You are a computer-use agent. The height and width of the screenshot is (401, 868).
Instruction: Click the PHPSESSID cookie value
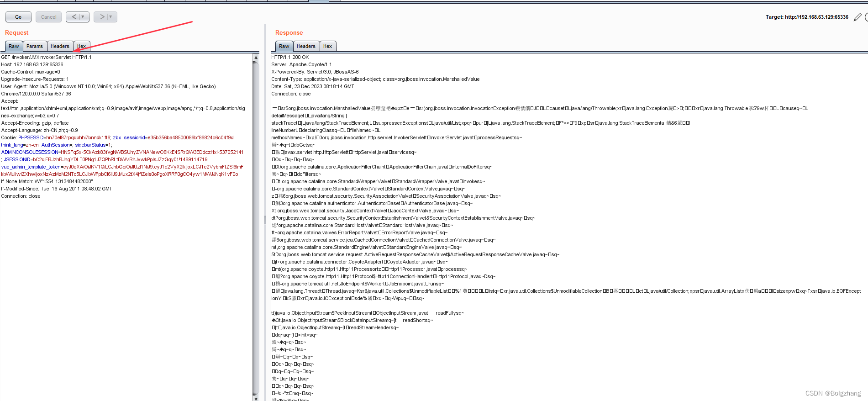78,137
